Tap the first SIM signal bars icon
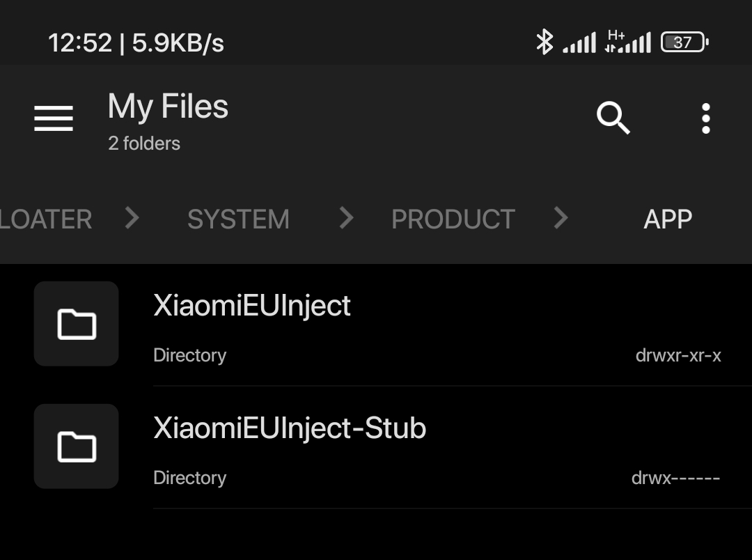Screen dimensions: 752x560 [x=579, y=42]
